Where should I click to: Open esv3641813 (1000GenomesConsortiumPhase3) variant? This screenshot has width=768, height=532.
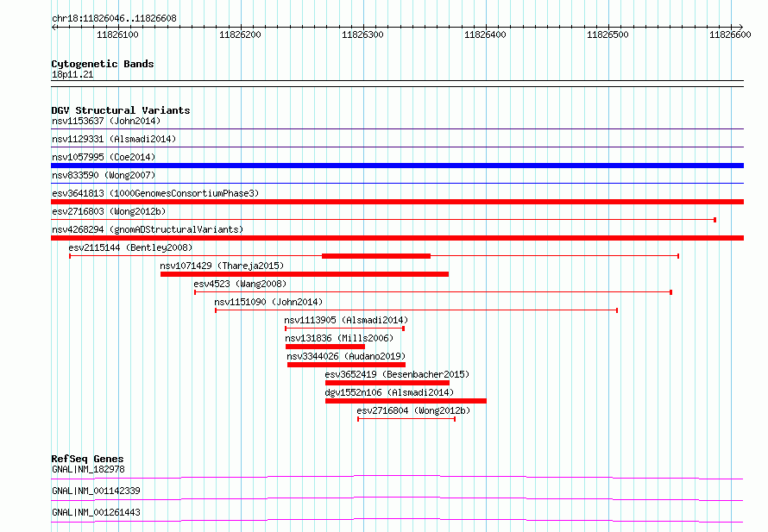155,193
